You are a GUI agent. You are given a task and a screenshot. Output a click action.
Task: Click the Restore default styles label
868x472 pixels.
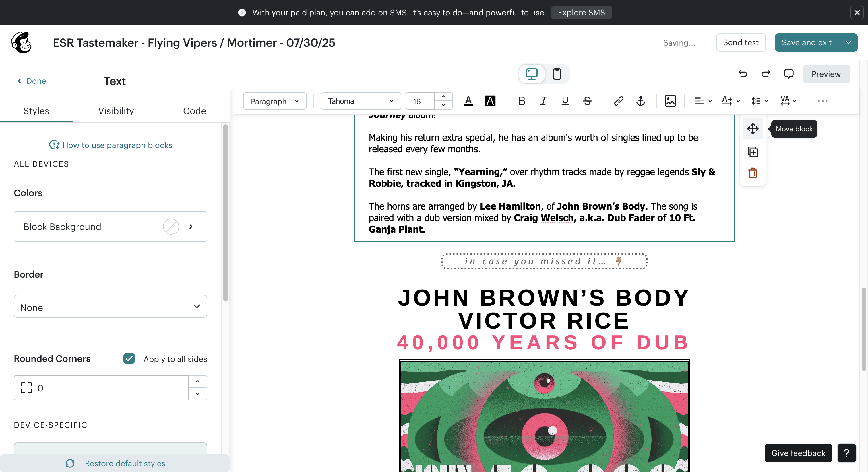click(125, 463)
